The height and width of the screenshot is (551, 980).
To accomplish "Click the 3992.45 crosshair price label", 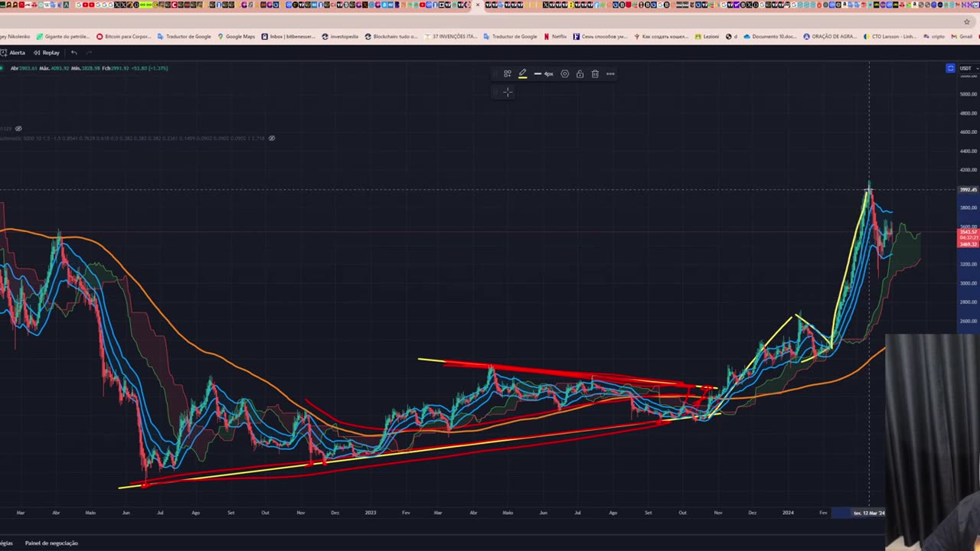I will [968, 190].
